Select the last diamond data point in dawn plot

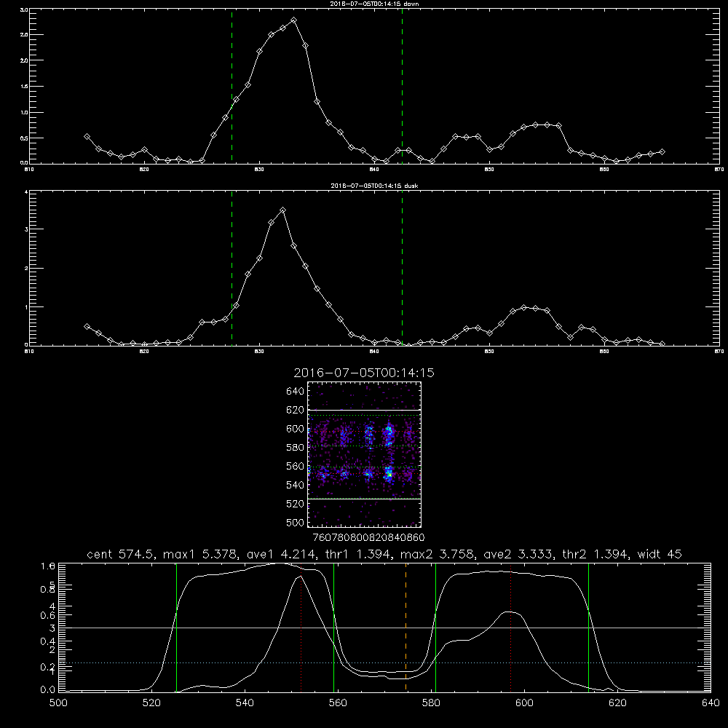[x=662, y=152]
